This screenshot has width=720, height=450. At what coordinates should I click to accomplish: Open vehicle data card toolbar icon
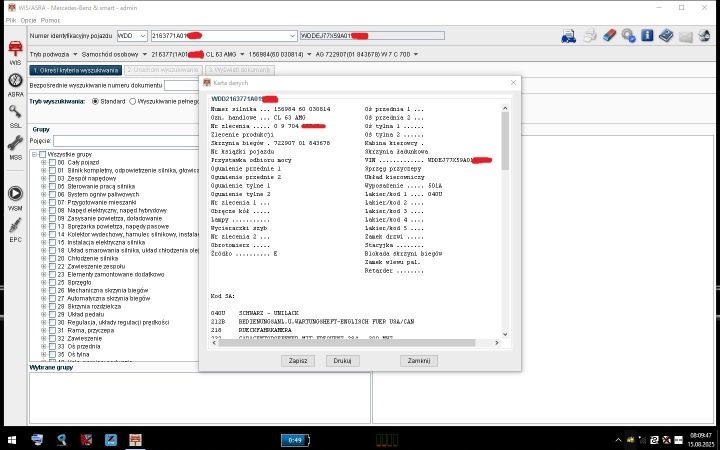[x=568, y=36]
